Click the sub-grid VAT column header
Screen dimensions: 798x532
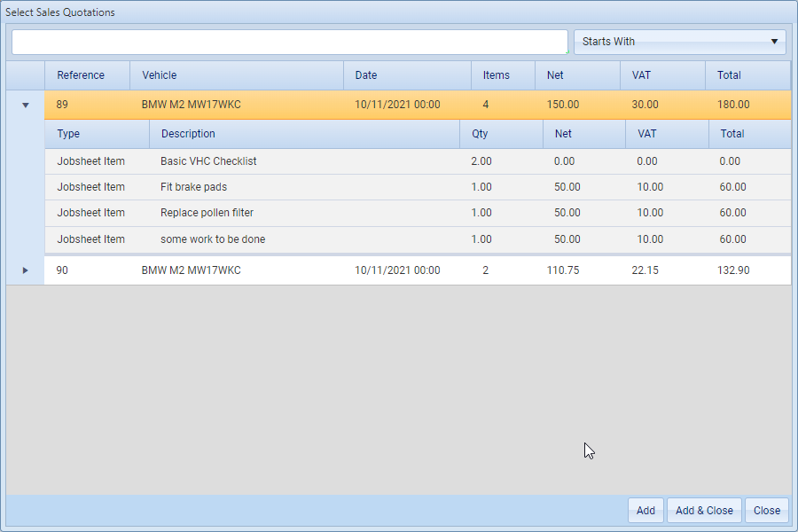click(x=667, y=134)
